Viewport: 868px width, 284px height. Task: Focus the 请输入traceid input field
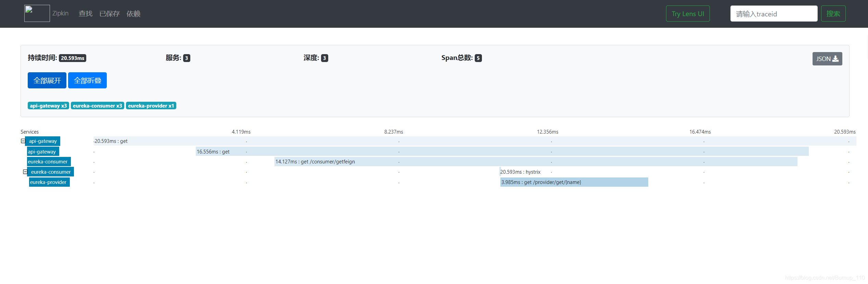[774, 14]
